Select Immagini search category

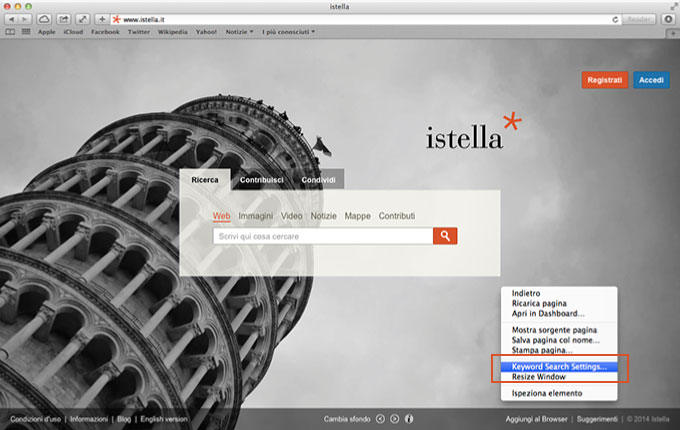tap(255, 216)
